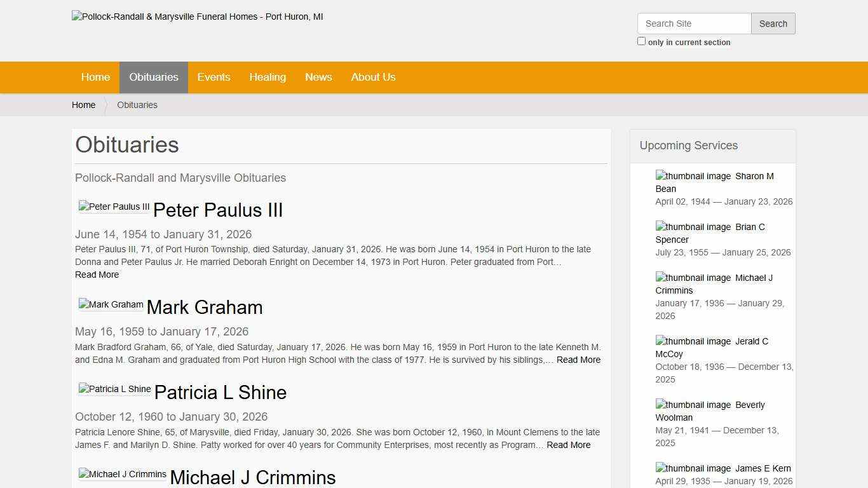The width and height of the screenshot is (868, 488).
Task: Go to the Events menu tab
Action: (x=214, y=78)
